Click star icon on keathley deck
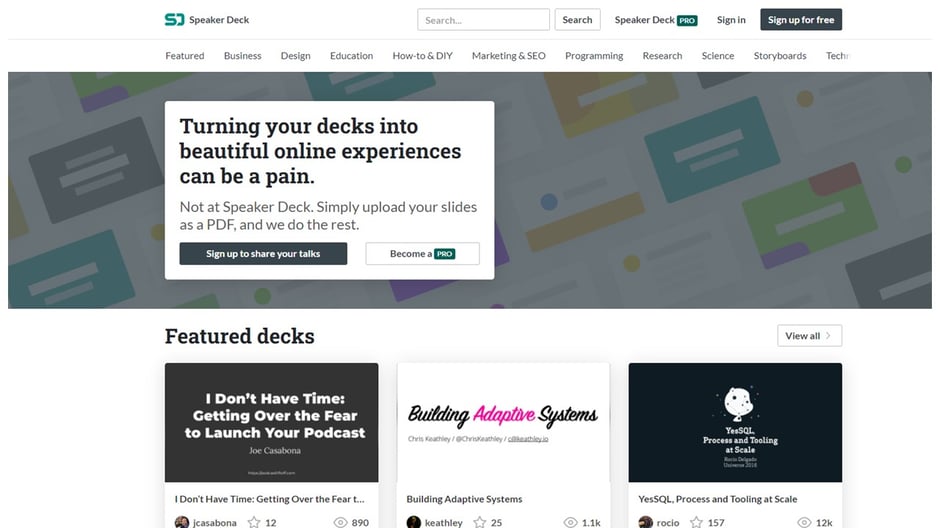940x528 pixels. click(x=480, y=522)
